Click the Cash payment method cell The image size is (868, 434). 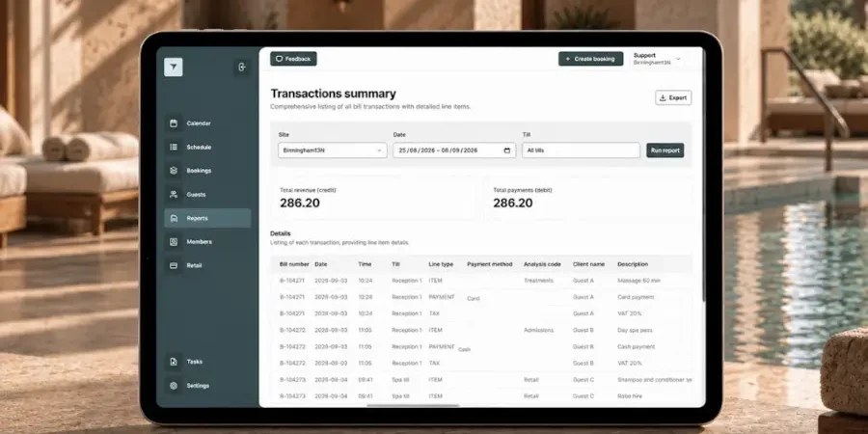(464, 350)
